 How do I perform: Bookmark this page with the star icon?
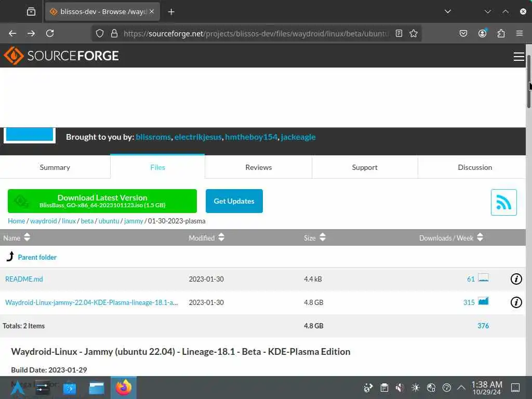[414, 33]
